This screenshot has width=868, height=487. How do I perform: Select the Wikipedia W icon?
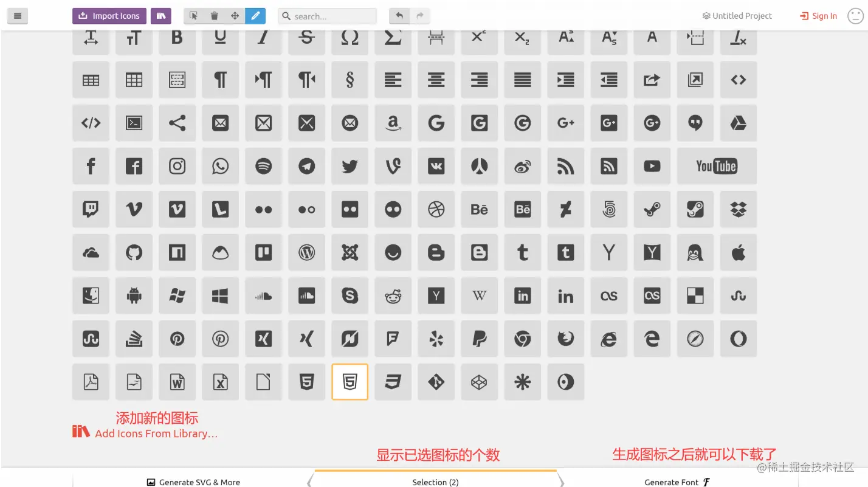(480, 296)
